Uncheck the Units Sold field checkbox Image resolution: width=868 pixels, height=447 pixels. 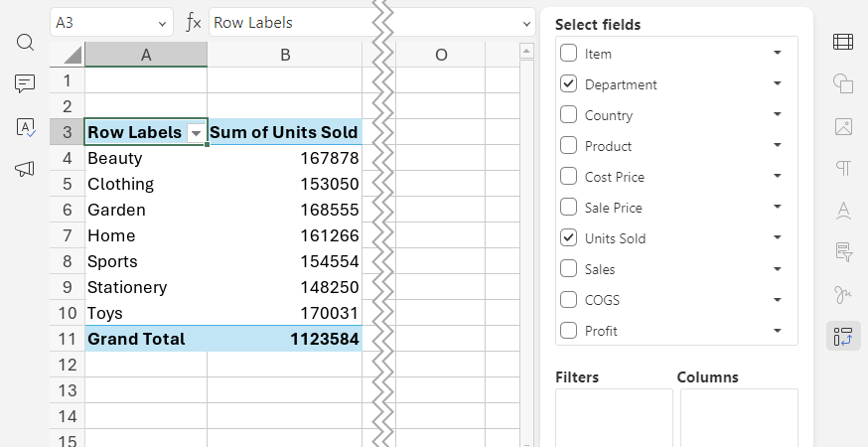(x=568, y=238)
